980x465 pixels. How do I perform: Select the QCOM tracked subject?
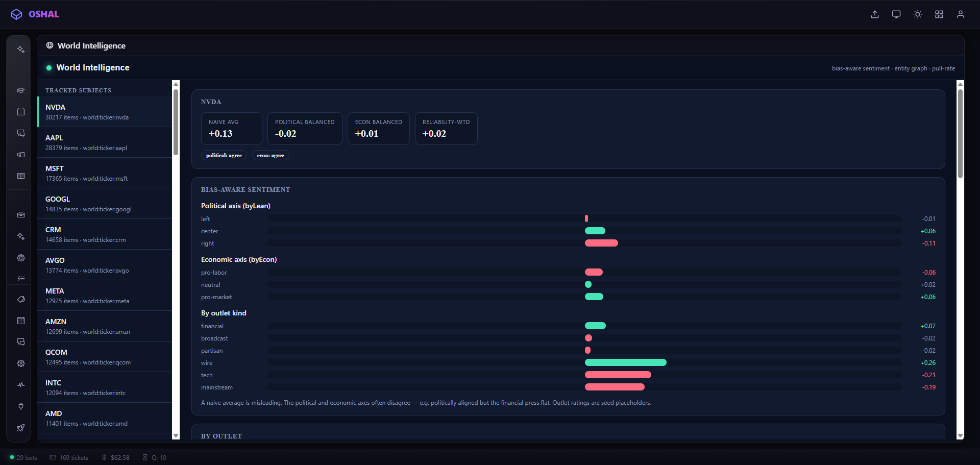tap(105, 357)
